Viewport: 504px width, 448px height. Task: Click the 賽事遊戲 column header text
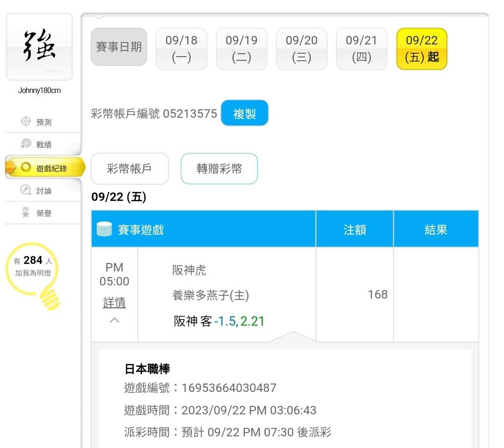pyautogui.click(x=141, y=229)
